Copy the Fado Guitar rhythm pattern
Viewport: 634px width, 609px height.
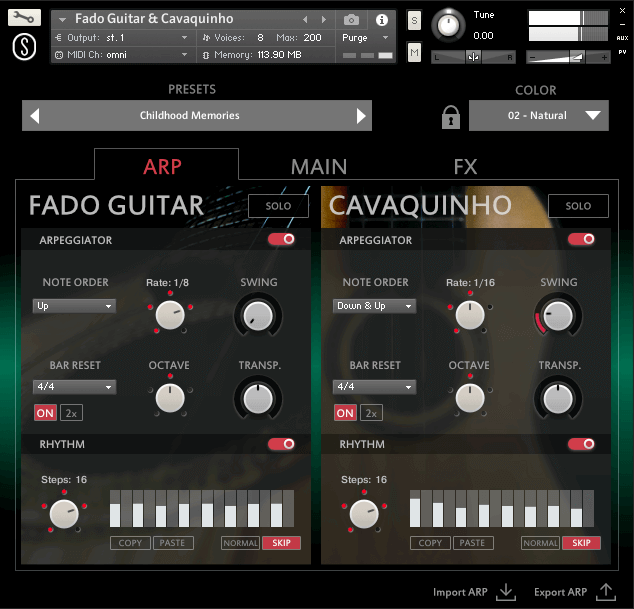pos(130,543)
